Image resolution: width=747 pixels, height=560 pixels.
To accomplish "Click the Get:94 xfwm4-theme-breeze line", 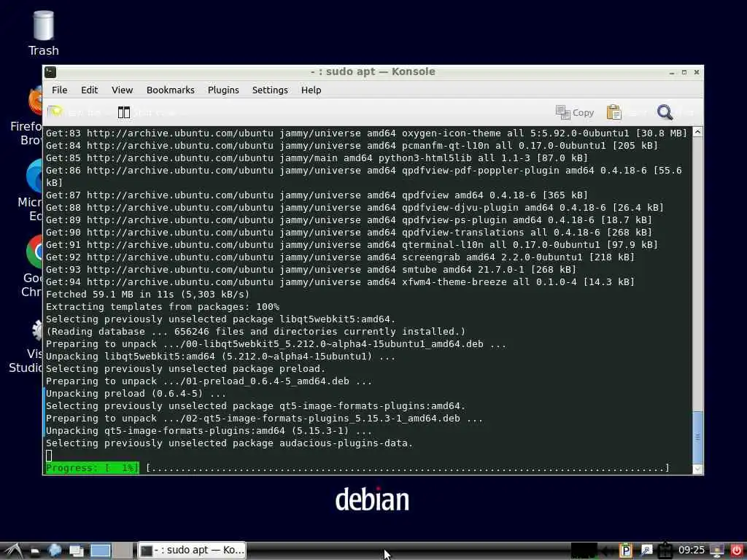I will [340, 282].
